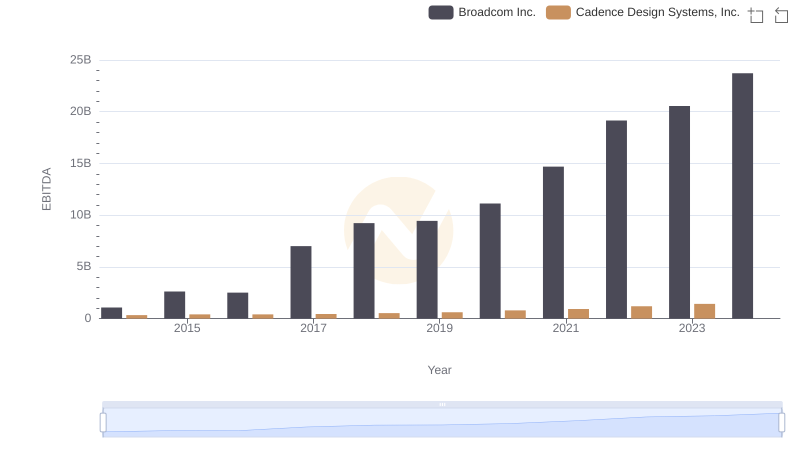Click the Broadcom bar for 2022
800x461 pixels.
pyautogui.click(x=616, y=219)
